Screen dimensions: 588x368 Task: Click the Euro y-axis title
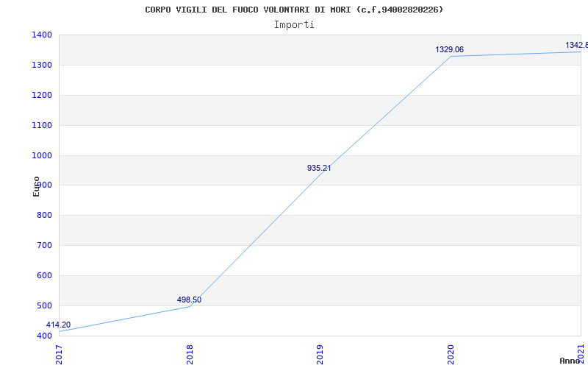[x=36, y=186]
